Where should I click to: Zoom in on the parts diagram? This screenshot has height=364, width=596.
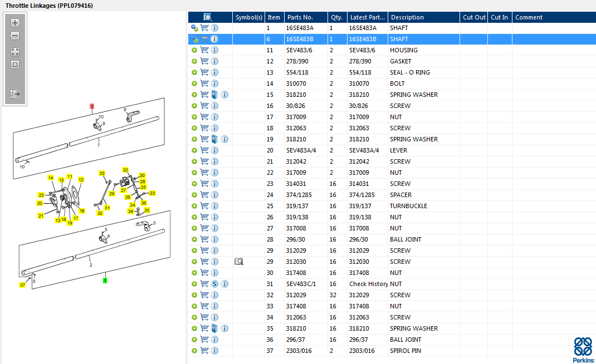[x=15, y=23]
